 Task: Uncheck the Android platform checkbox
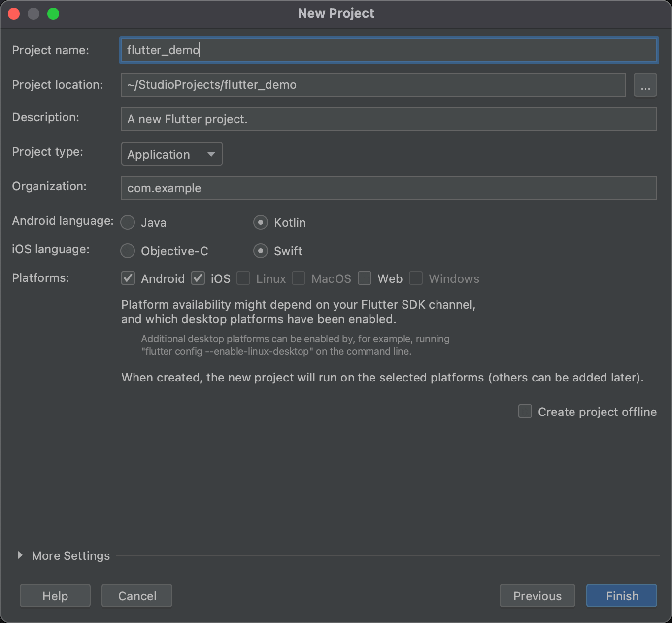tap(129, 278)
